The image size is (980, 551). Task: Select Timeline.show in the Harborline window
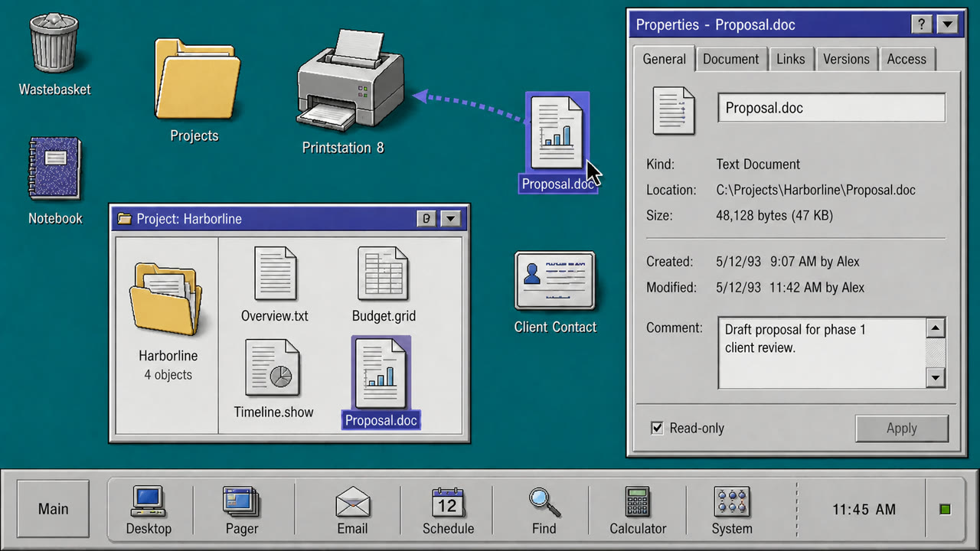273,379
